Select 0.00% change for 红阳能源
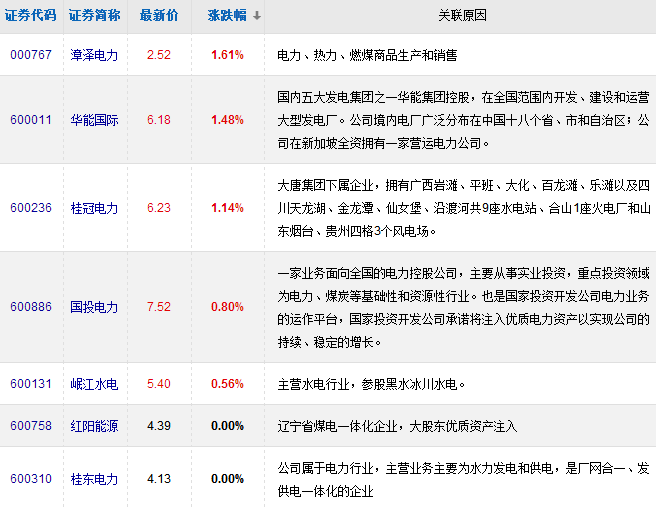Screen dimensions: 656x510 [227, 426]
